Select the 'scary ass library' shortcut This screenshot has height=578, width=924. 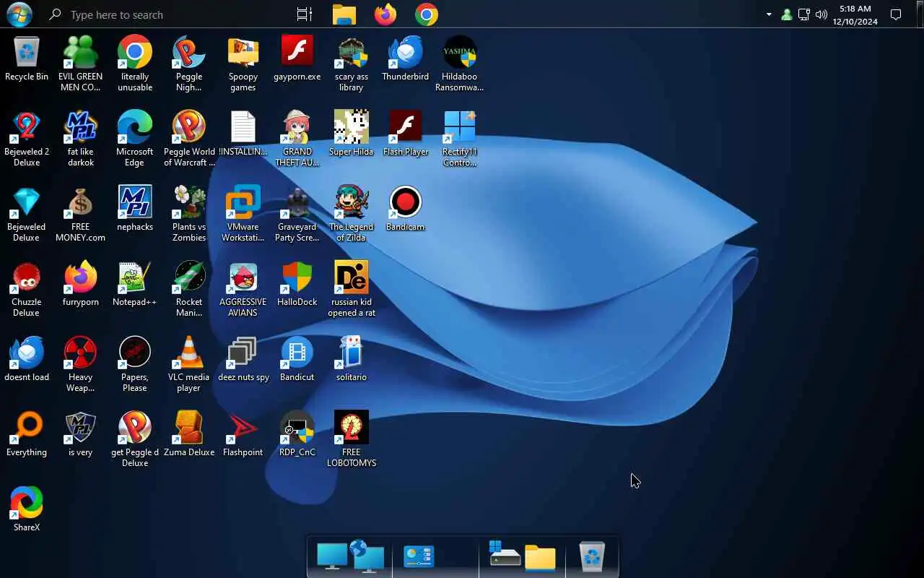pos(352,64)
